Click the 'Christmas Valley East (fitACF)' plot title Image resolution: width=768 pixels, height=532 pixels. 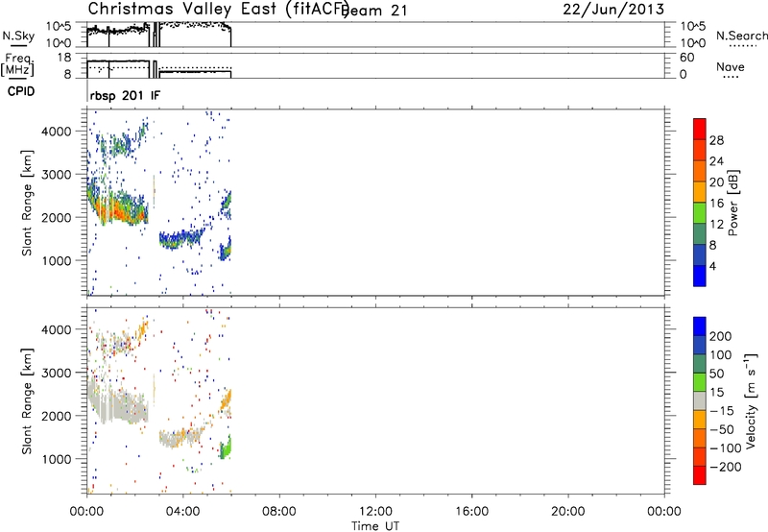[219, 10]
